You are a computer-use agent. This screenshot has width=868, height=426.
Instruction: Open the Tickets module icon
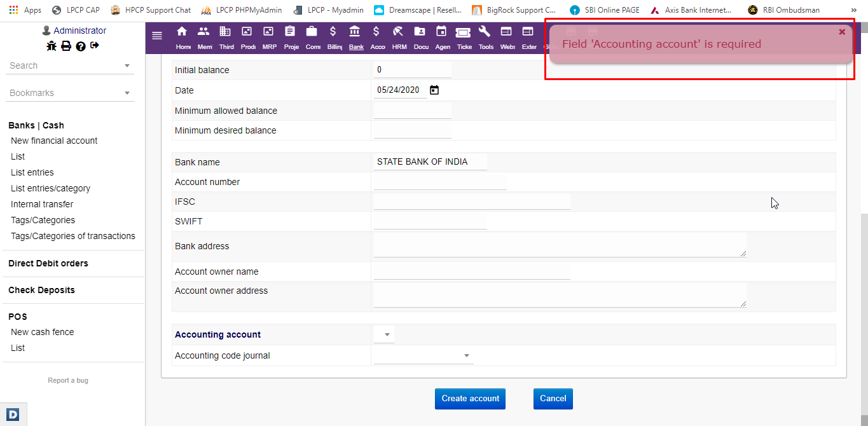tap(463, 32)
